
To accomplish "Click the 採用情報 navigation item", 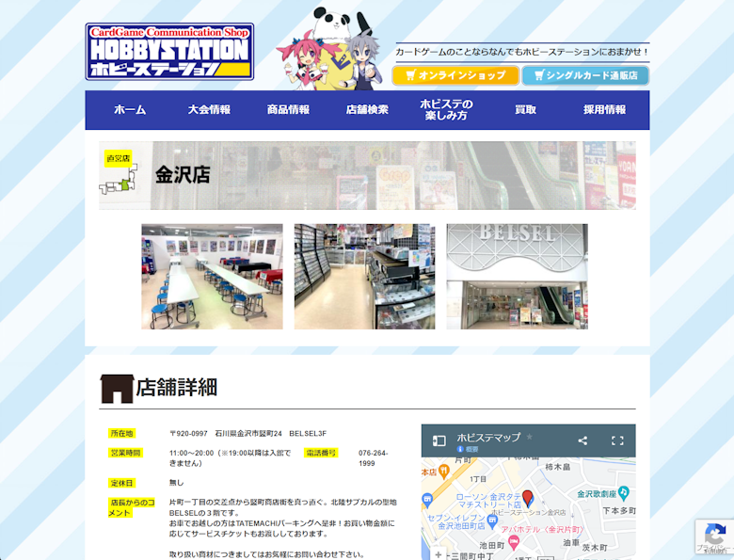I will [604, 110].
